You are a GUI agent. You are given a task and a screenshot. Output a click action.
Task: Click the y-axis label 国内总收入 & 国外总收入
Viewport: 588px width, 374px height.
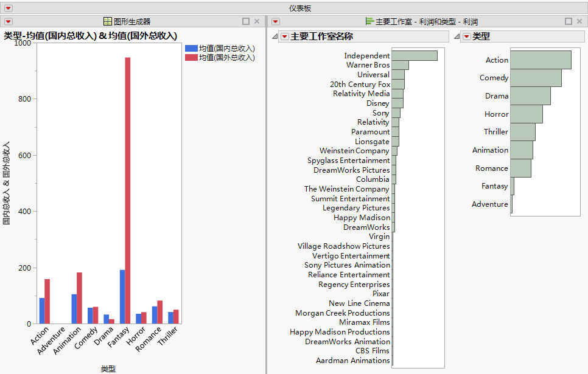[x=6, y=183]
